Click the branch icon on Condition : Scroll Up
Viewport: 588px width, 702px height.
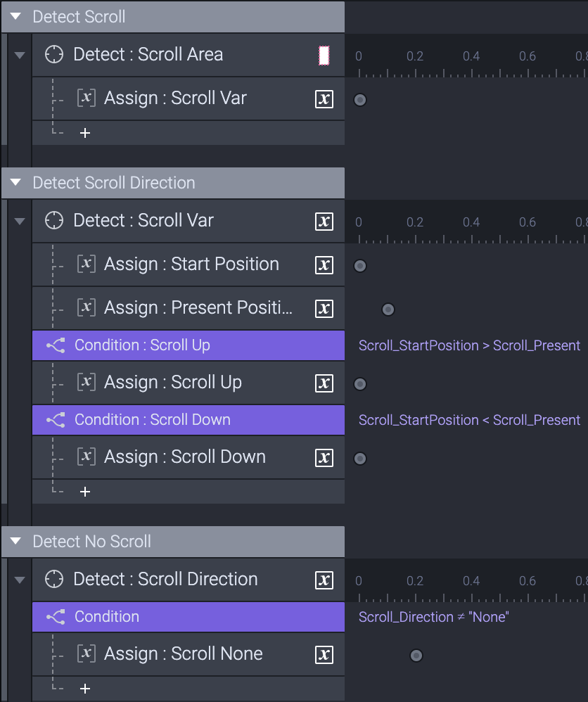click(56, 345)
